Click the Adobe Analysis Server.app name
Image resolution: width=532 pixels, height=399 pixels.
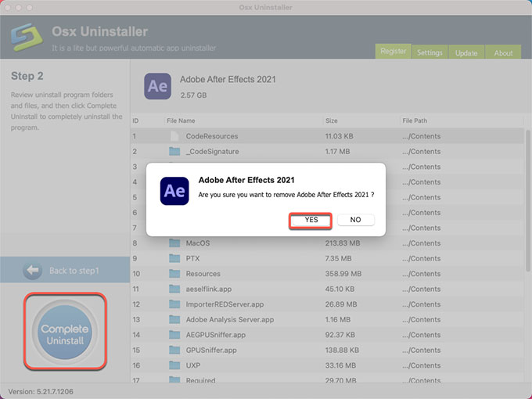(x=230, y=320)
